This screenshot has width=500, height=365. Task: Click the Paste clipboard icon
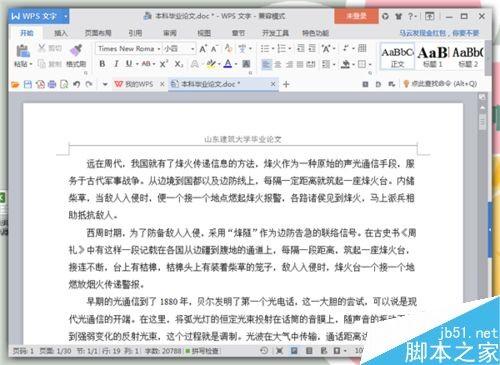pos(23,51)
